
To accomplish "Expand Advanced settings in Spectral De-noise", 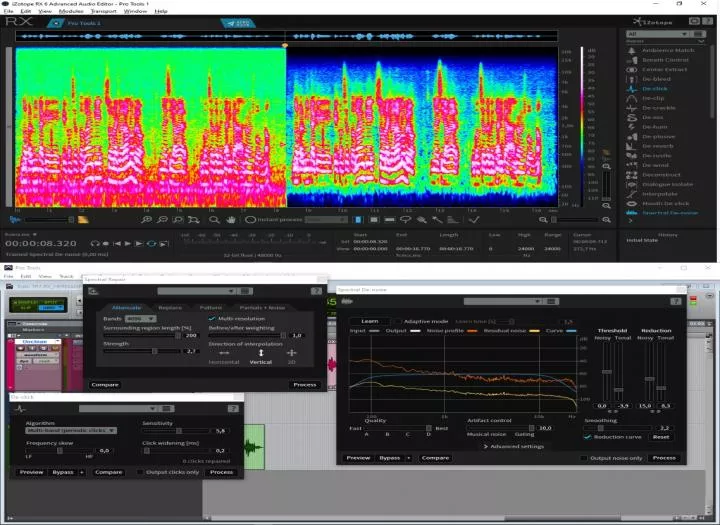I will [x=513, y=446].
